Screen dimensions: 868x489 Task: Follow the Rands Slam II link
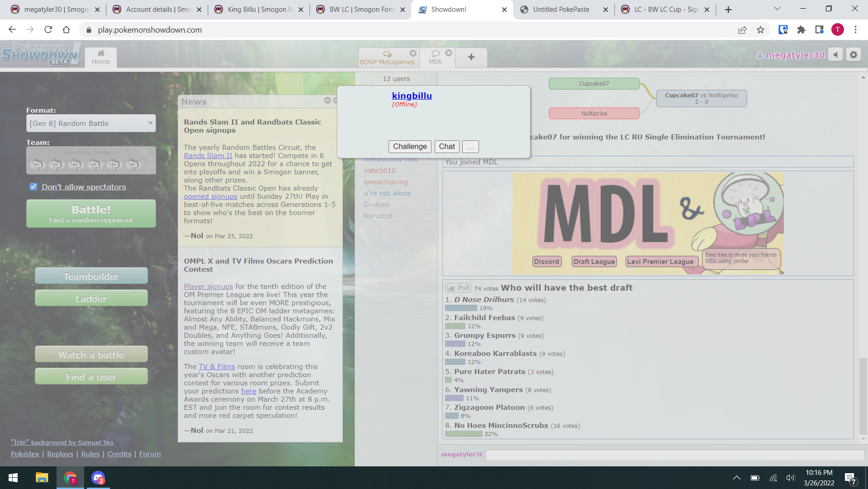[208, 156]
